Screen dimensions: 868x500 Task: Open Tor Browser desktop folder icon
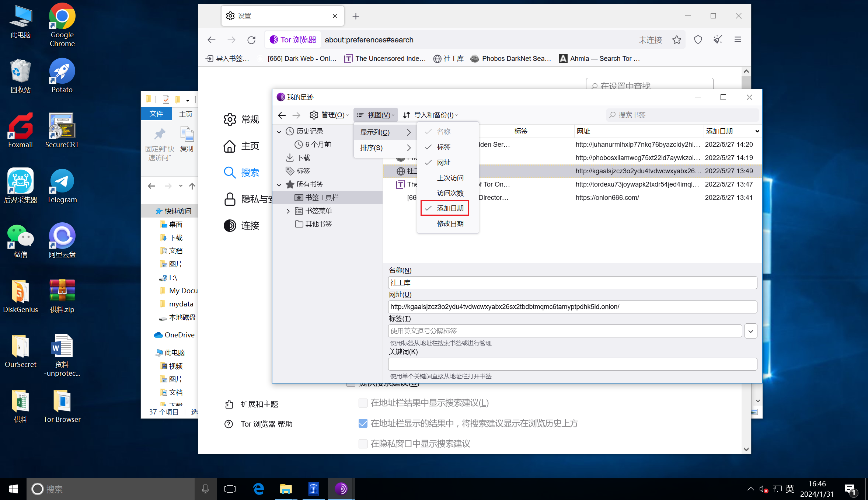tap(62, 406)
